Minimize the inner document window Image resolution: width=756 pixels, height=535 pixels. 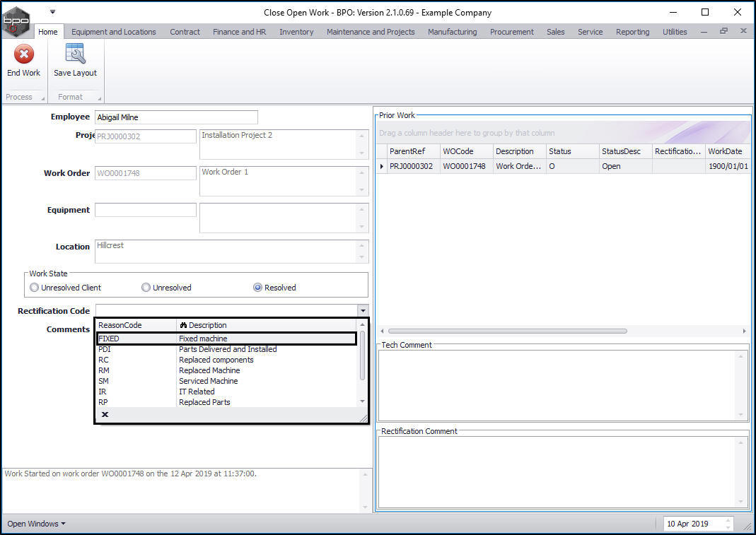[704, 32]
